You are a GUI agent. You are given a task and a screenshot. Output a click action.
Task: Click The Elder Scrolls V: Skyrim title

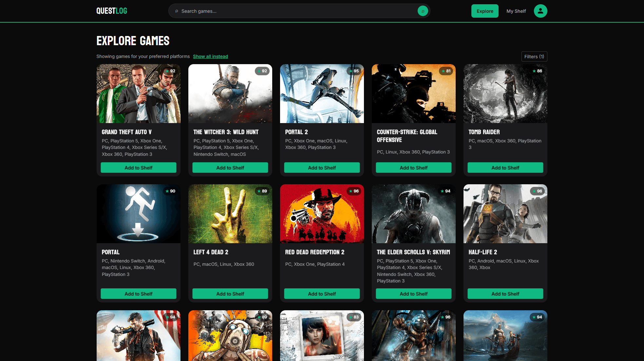(413, 252)
